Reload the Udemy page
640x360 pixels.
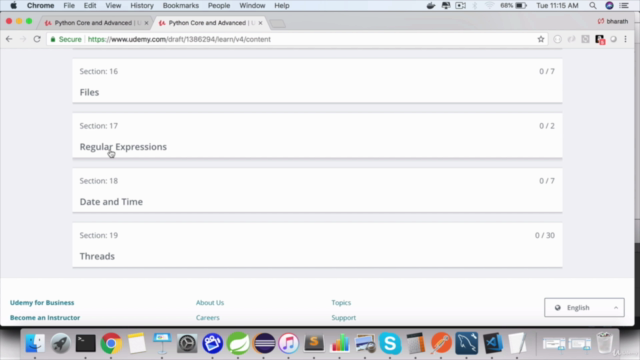coord(37,39)
